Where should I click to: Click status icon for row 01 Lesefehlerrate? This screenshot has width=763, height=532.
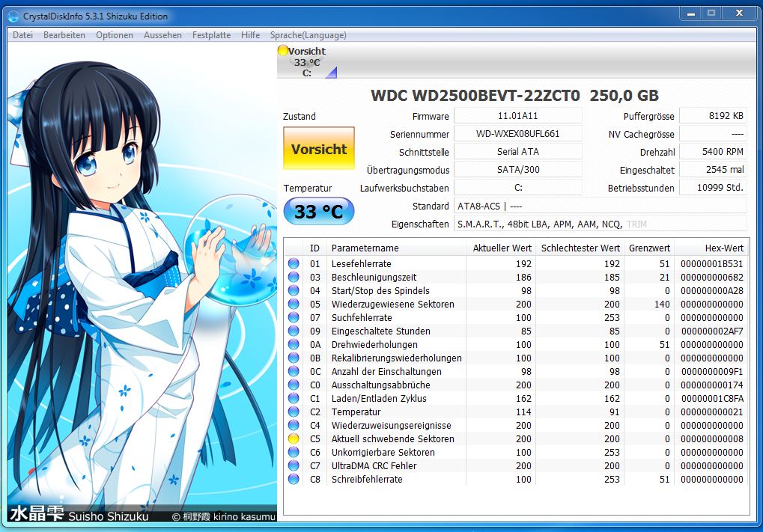click(294, 263)
